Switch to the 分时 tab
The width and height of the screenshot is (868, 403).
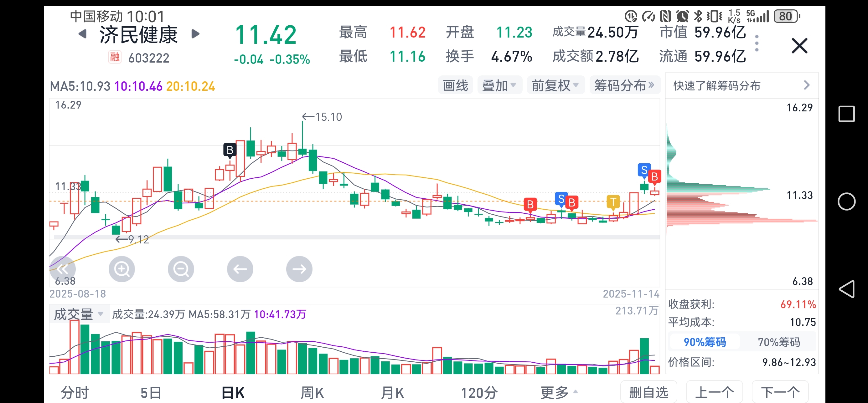pos(75,393)
